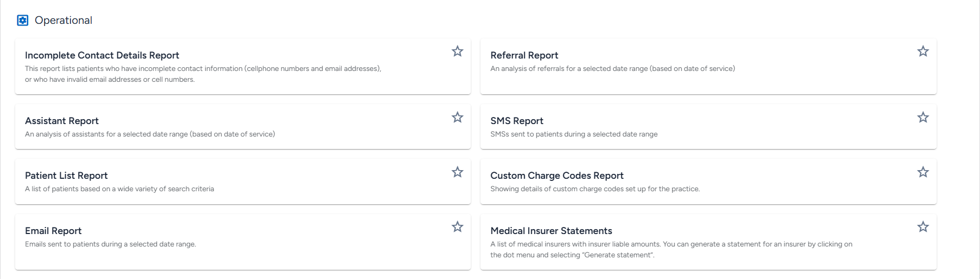The image size is (980, 279).
Task: Click the star on Patient List Report
Action: [457, 172]
